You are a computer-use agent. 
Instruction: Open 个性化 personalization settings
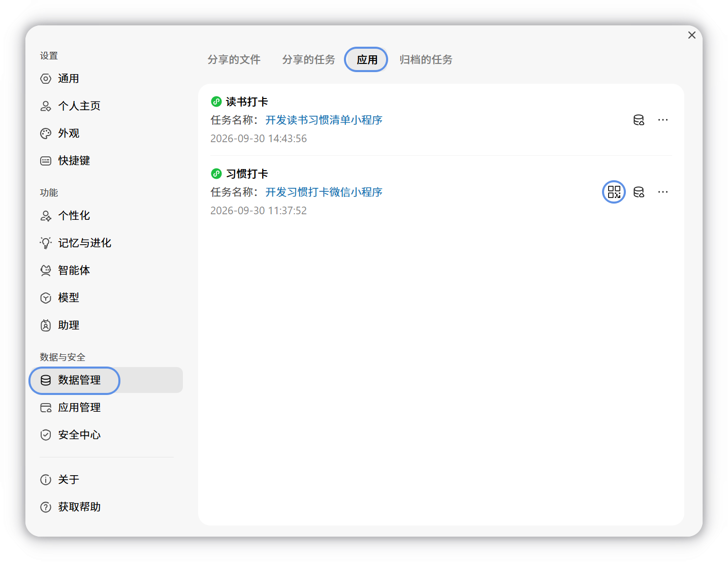tap(106, 216)
